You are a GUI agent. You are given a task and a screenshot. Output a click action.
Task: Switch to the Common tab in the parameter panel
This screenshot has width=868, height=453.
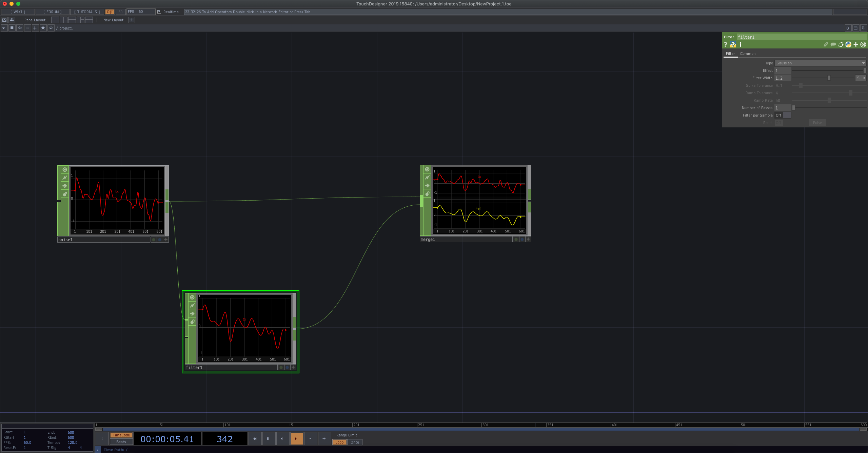click(x=748, y=54)
